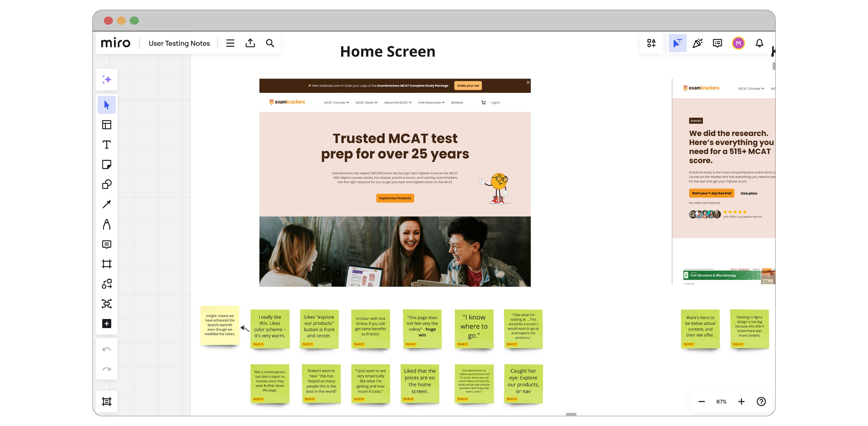This screenshot has width=868, height=426.
Task: Click the Reviews nav item
Action: coord(457,103)
